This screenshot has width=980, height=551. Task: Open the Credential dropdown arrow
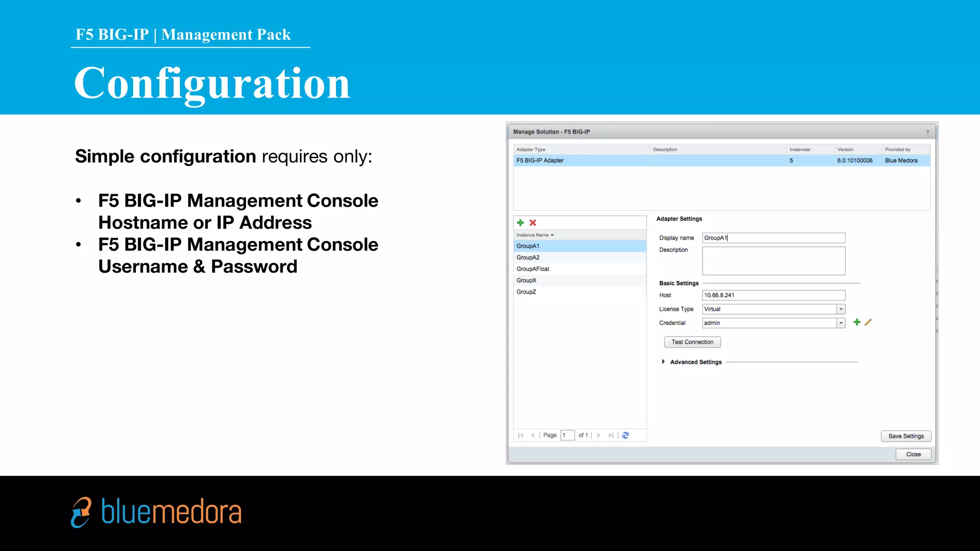point(841,323)
